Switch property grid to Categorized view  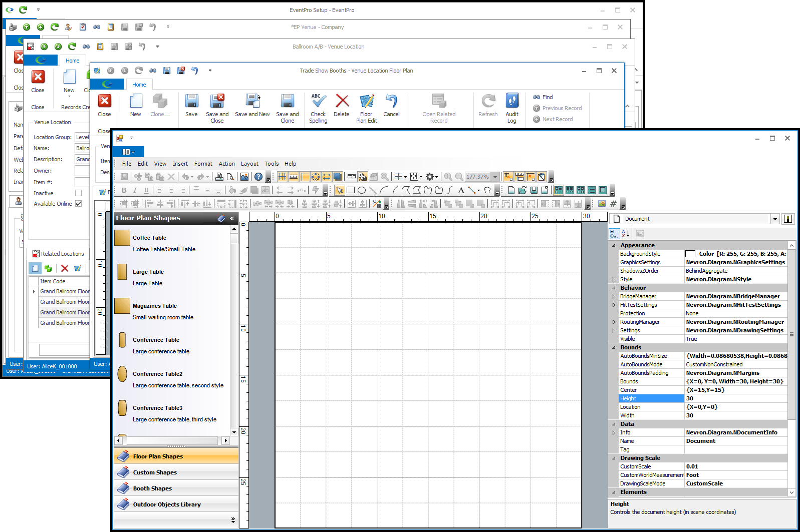(614, 234)
